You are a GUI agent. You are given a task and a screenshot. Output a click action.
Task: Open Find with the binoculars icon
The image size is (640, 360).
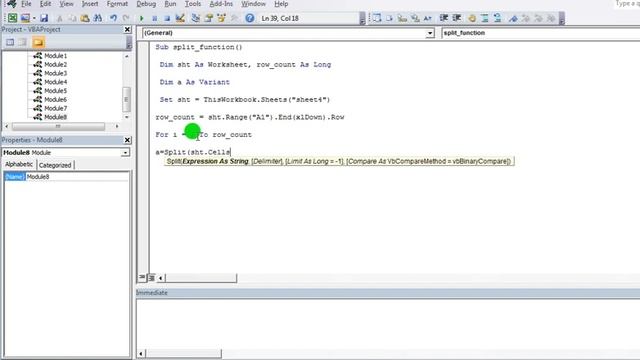98,18
